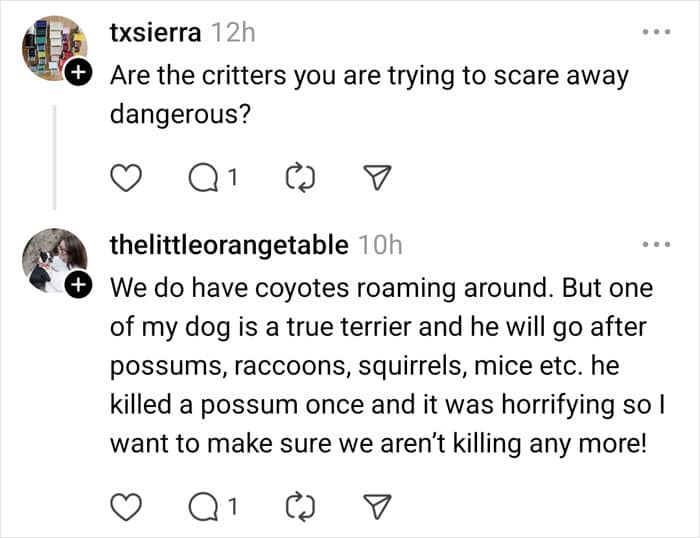The width and height of the screenshot is (700, 538).
Task: Open more options for txsierra's comment
Action: tap(656, 32)
